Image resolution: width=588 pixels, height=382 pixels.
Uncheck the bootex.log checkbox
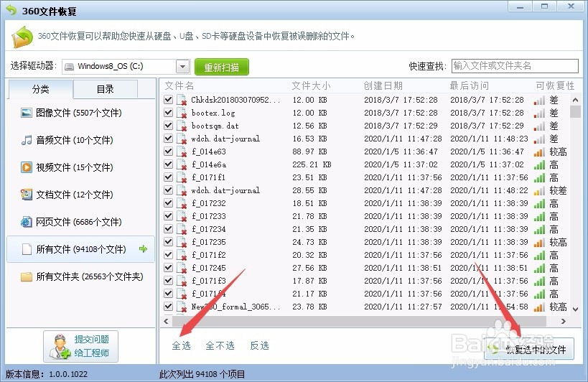tap(169, 113)
